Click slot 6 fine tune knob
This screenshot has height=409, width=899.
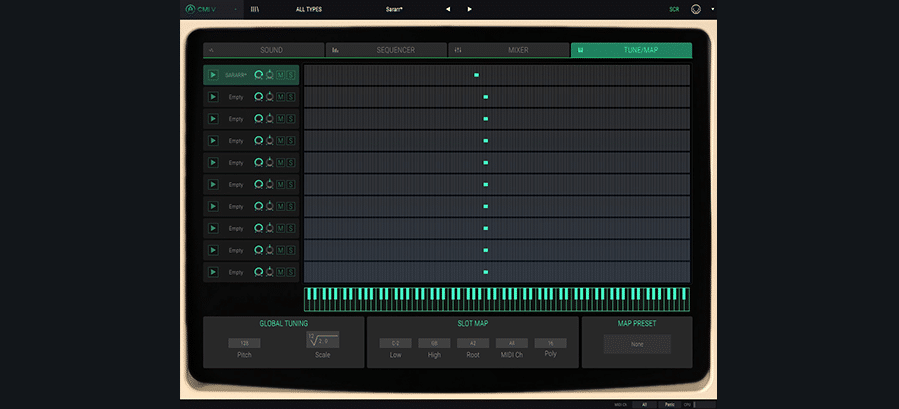tap(269, 185)
